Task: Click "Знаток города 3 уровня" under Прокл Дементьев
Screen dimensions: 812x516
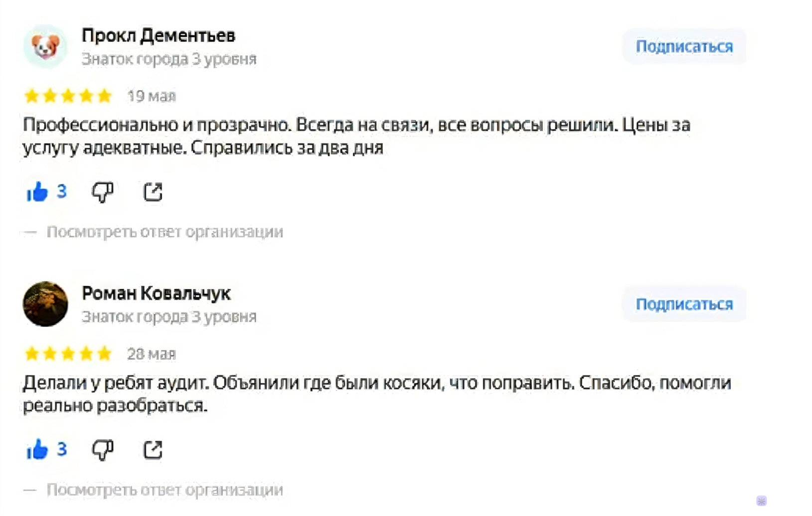Action: click(x=169, y=59)
